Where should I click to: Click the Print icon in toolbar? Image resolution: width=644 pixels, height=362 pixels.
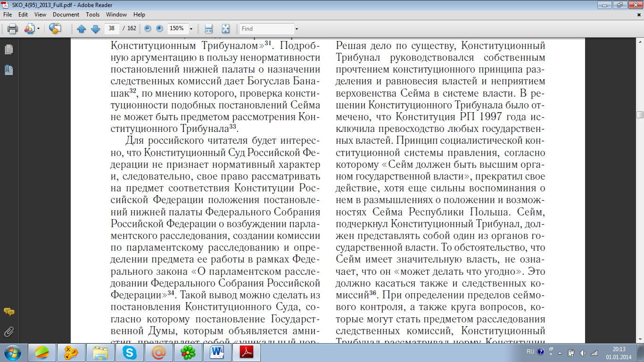tap(13, 29)
